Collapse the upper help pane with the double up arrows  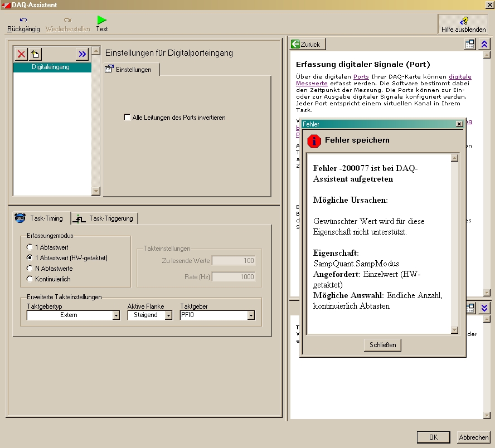click(484, 44)
